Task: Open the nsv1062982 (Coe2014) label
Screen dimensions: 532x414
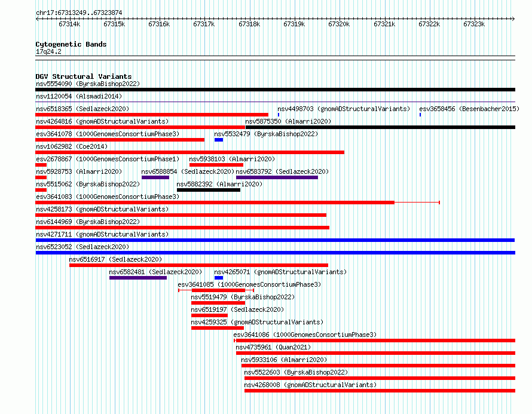Action: (72, 146)
